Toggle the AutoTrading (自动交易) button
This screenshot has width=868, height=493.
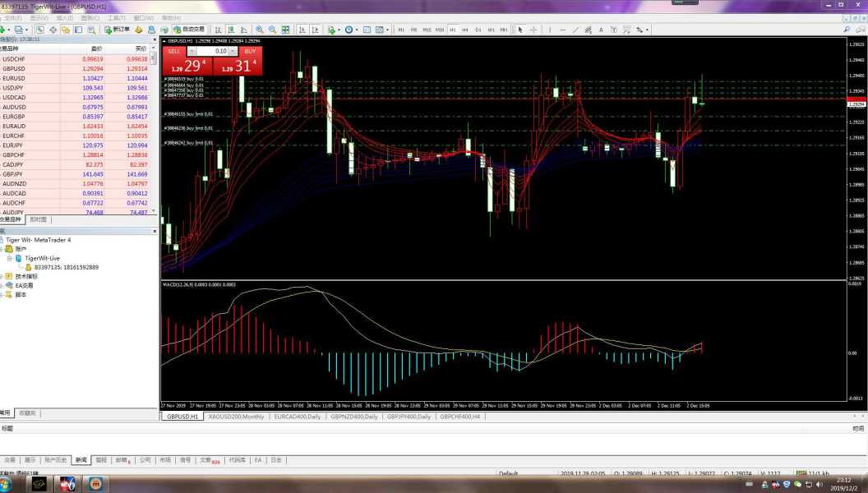(x=188, y=30)
